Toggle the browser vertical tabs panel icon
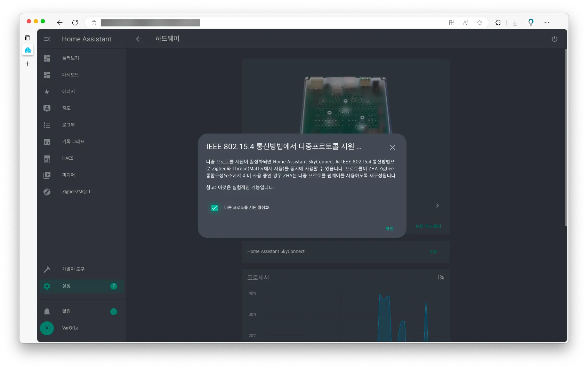This screenshot has width=588, height=369. pyautogui.click(x=27, y=38)
